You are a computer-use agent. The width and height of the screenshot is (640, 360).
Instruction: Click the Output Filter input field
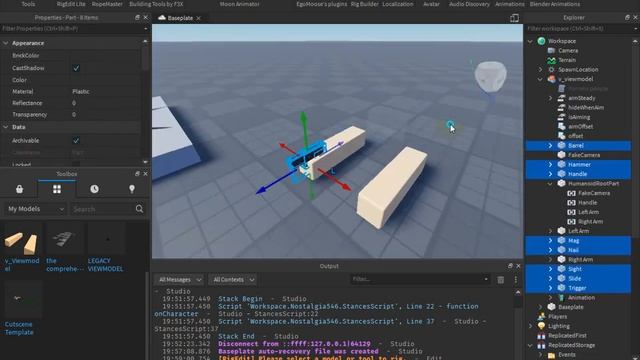coord(420,279)
